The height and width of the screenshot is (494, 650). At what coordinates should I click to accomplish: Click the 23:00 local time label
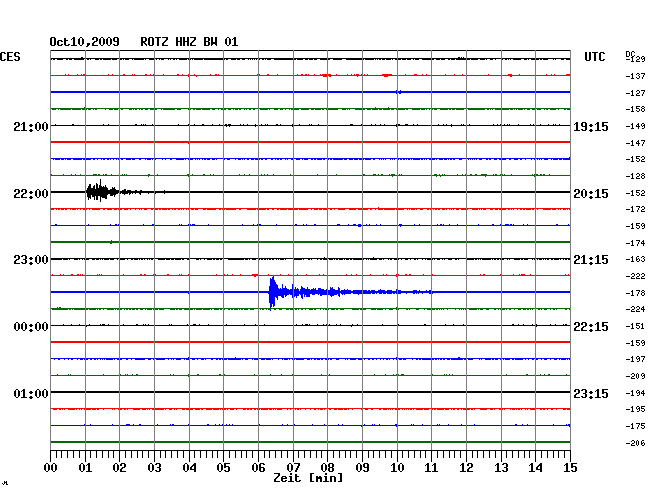click(31, 260)
